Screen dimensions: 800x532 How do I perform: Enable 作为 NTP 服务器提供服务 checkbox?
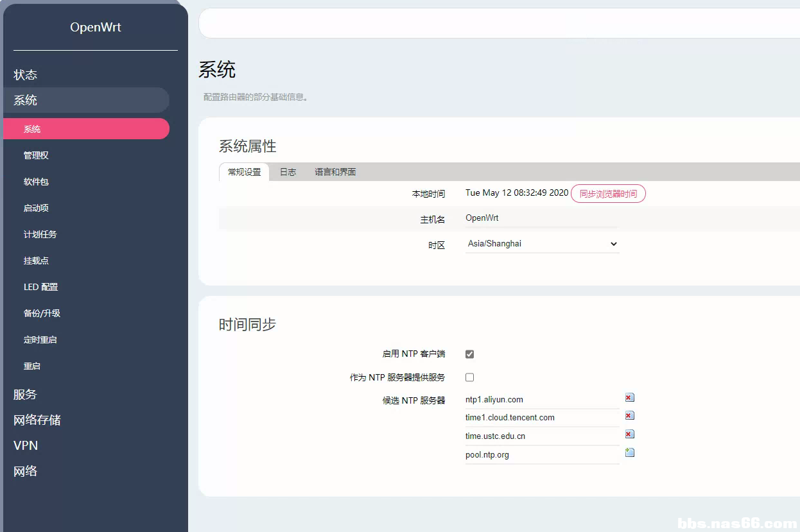click(x=469, y=377)
